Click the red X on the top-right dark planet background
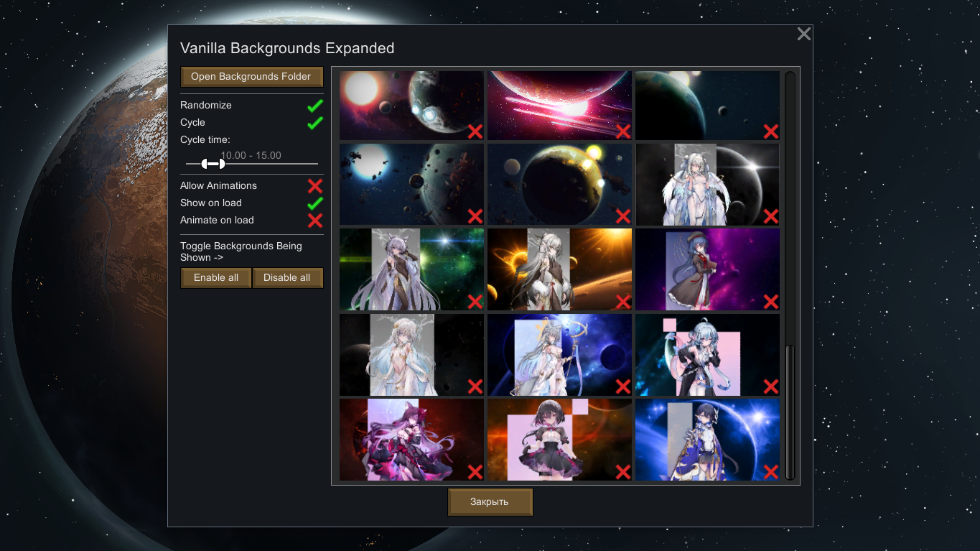The width and height of the screenshot is (980, 551). 770,131
